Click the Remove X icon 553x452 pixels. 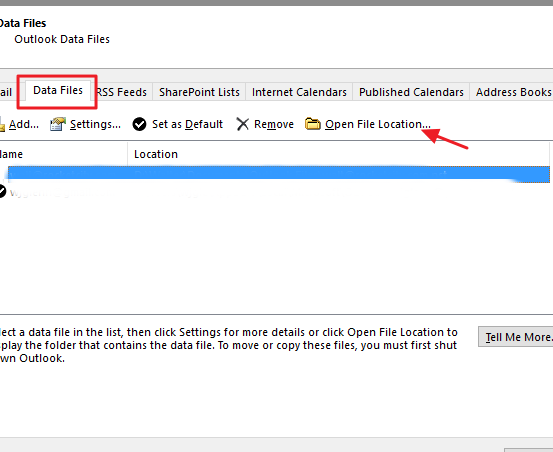(x=243, y=124)
